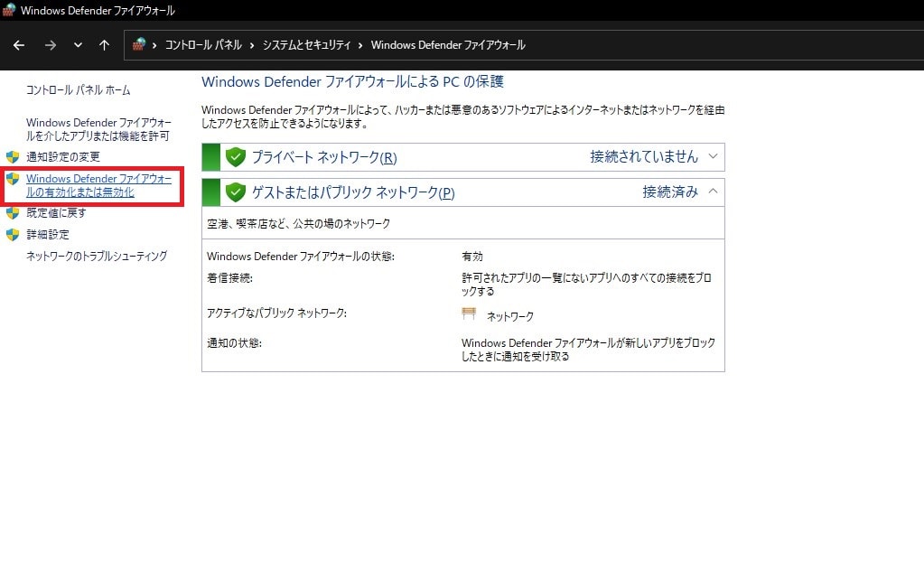Open breadcrumb chevron after コントロール パネル
The width and height of the screenshot is (924, 561).
tap(252, 45)
